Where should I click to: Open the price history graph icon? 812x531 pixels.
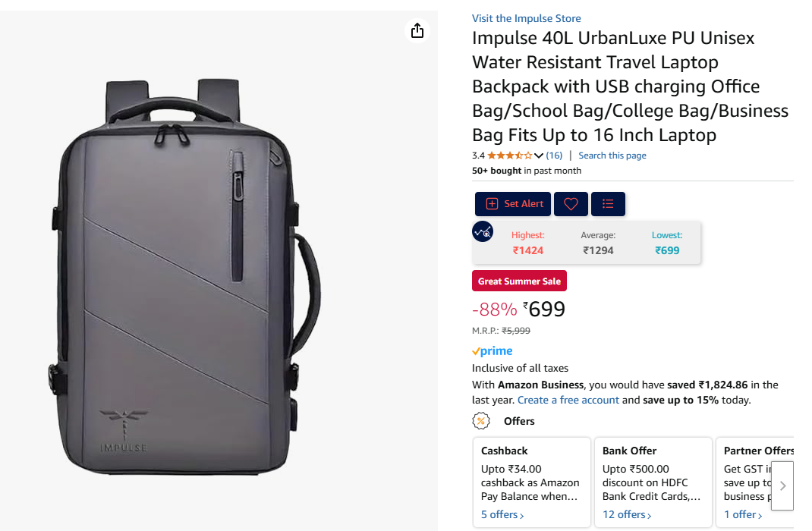coord(483,231)
